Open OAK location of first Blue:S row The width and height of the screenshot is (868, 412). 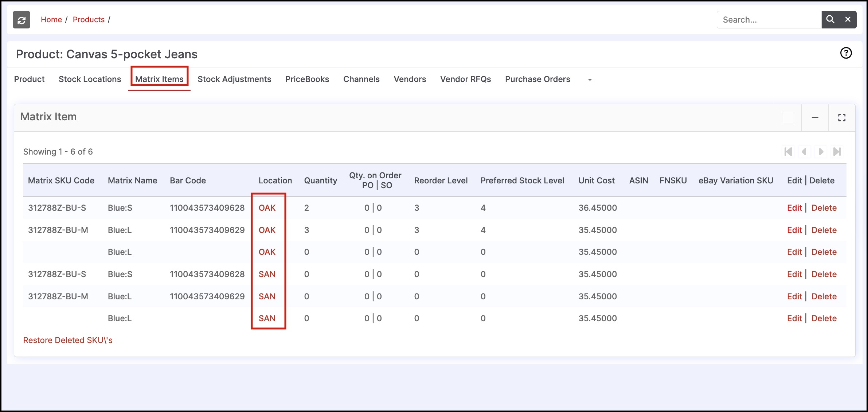267,208
